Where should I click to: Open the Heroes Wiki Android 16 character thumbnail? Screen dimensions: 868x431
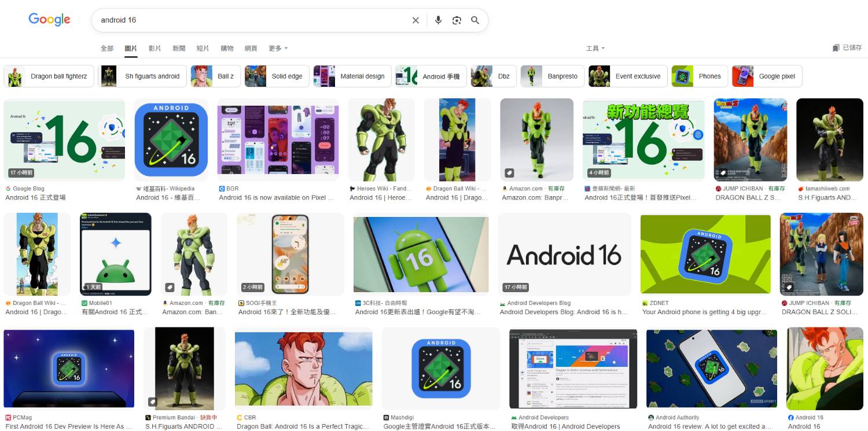pos(381,139)
